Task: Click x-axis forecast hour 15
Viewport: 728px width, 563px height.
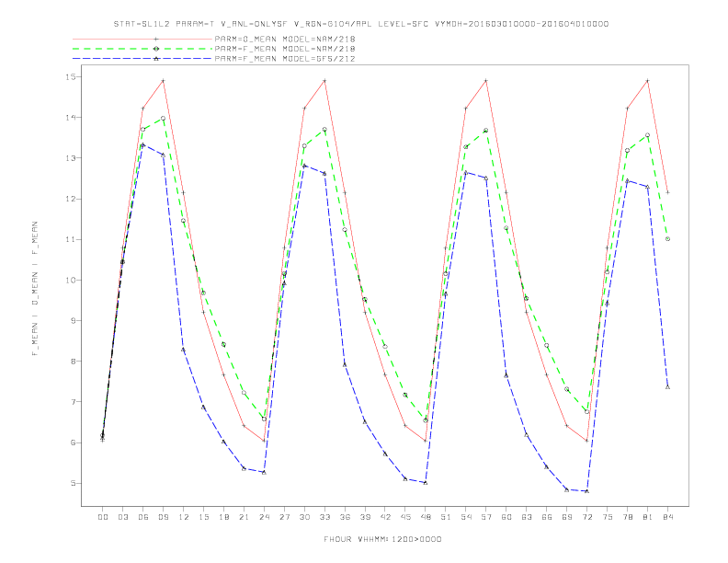Action: click(x=203, y=517)
